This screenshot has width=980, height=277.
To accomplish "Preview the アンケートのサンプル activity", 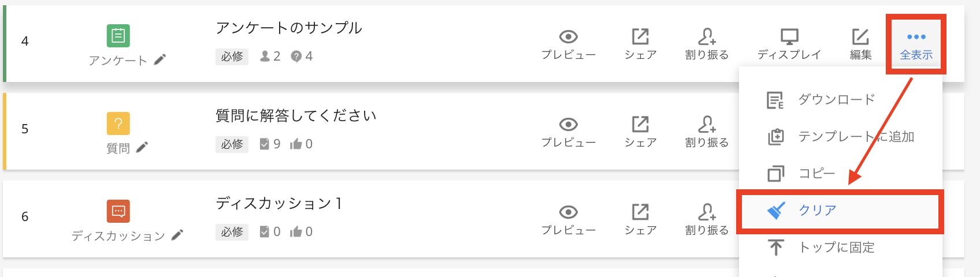I will [x=569, y=44].
